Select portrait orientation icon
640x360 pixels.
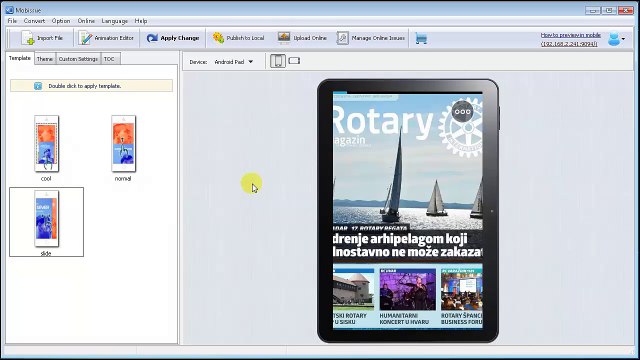pyautogui.click(x=278, y=61)
